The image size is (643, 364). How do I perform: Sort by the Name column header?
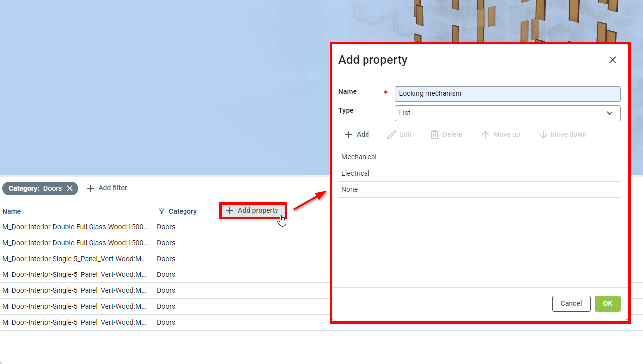(x=12, y=211)
